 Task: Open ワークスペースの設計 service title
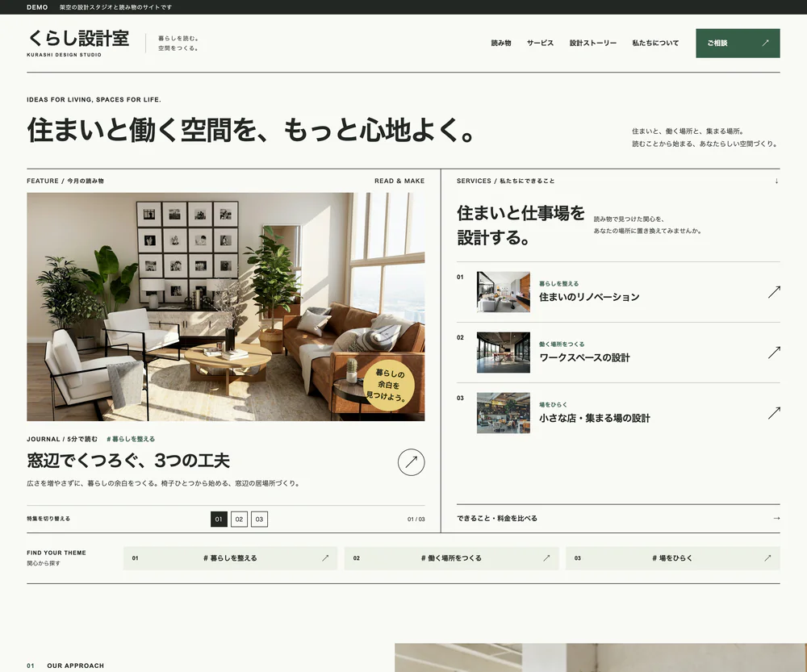tap(584, 357)
